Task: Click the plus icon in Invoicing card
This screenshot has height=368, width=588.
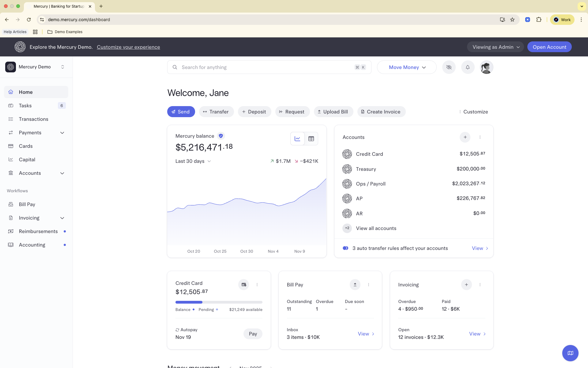Action: [466, 285]
